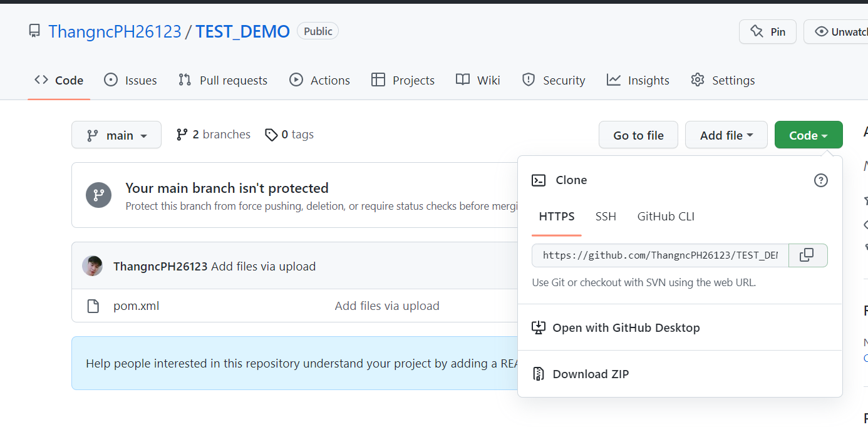Click the GitHub Desktop download icon

(539, 327)
